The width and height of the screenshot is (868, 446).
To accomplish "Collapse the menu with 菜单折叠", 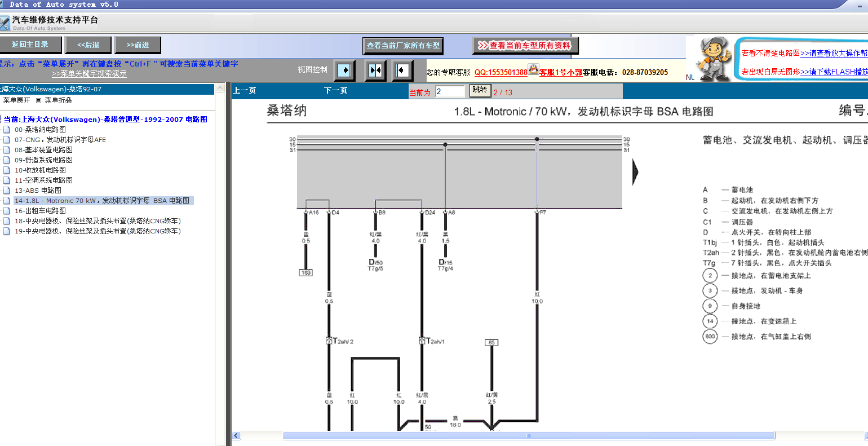I will (59, 100).
